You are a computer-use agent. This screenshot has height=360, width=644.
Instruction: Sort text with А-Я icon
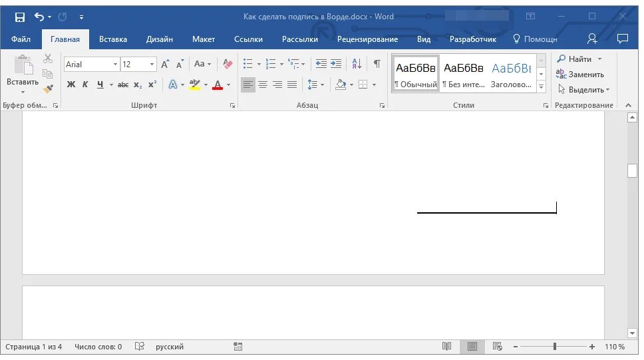pos(357,64)
